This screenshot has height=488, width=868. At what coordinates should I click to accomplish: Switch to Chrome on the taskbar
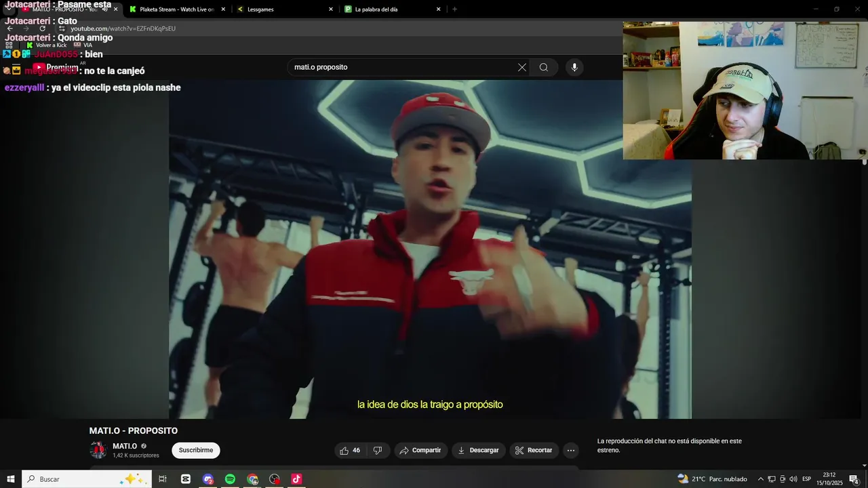[x=252, y=479]
